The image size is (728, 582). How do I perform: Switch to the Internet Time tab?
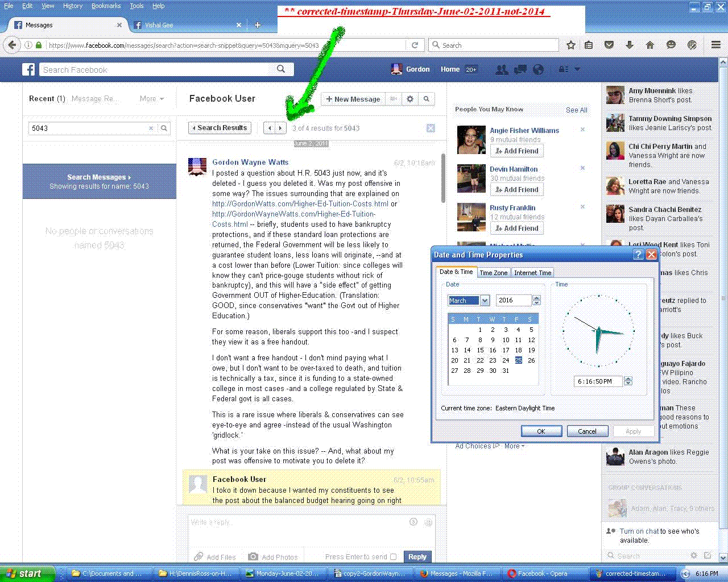(532, 273)
